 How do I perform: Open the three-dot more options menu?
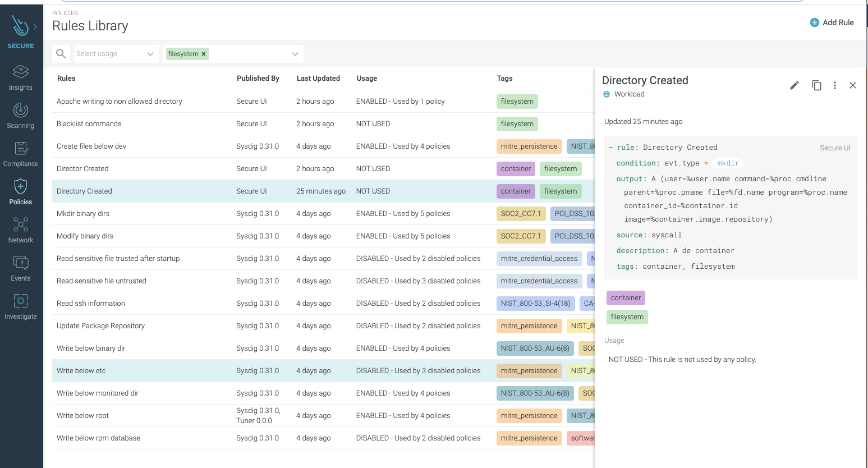(x=835, y=85)
